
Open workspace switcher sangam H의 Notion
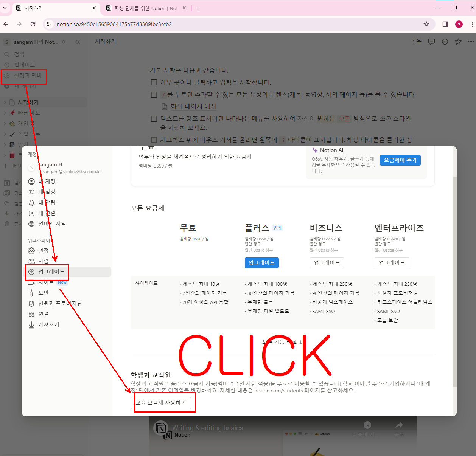point(35,42)
